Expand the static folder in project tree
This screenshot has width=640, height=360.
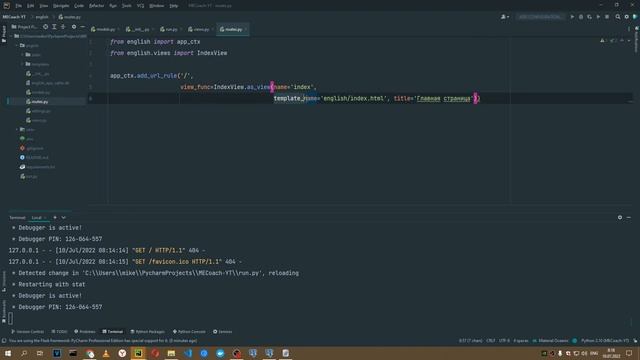[22, 55]
